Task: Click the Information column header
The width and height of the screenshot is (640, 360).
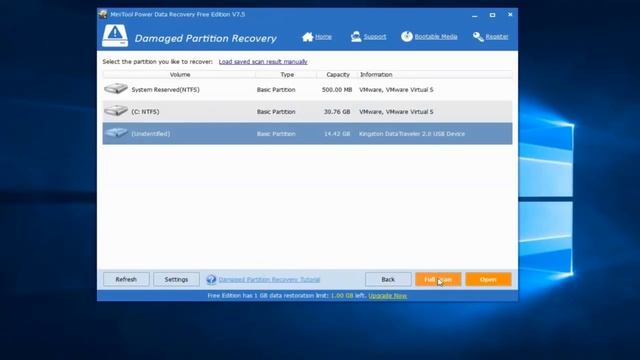Action: click(x=435, y=75)
